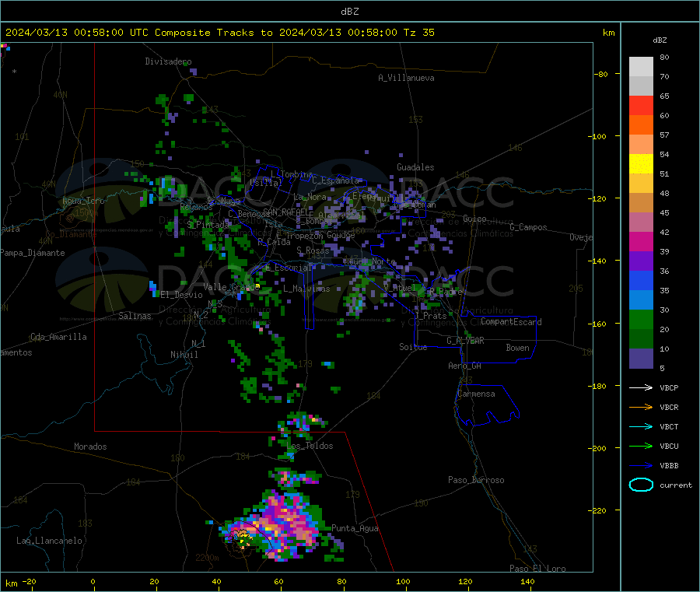This screenshot has height=592, width=700.
Task: Click the '-80' tick on the right axis
Action: 600,74
